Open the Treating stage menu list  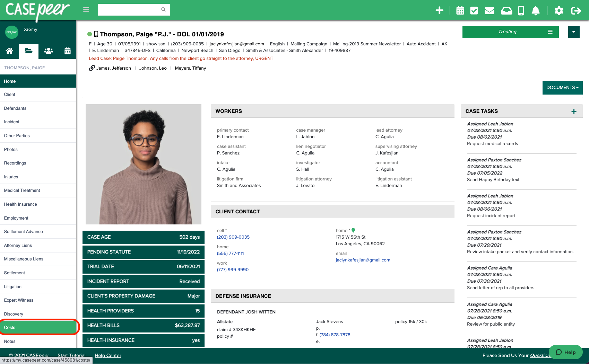(550, 32)
